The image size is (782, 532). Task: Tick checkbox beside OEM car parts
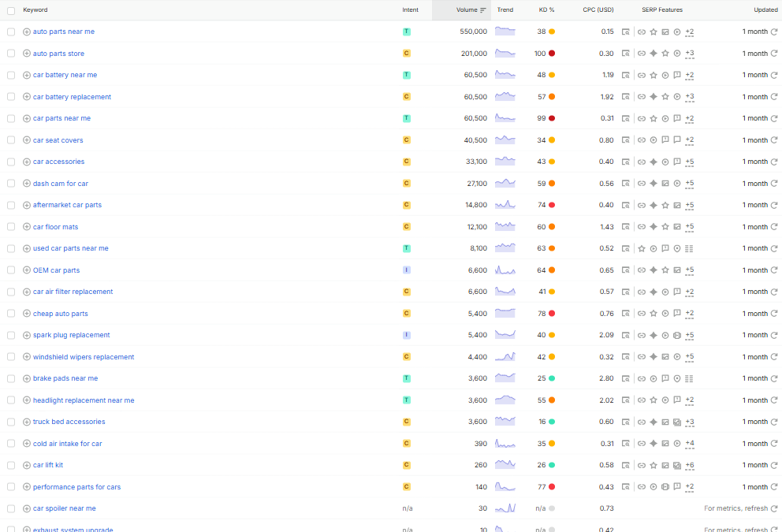pos(11,270)
